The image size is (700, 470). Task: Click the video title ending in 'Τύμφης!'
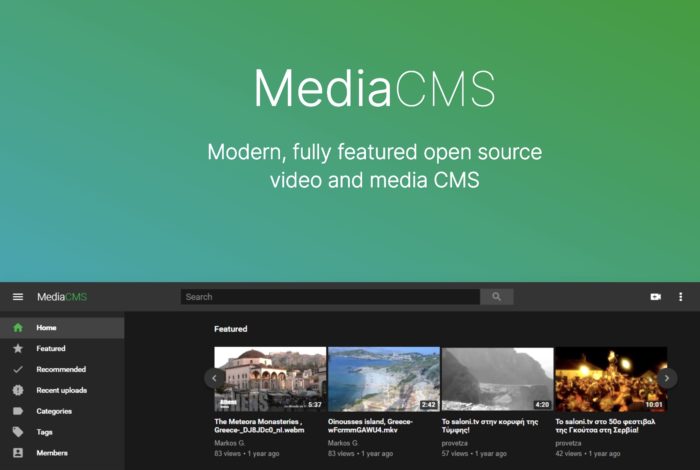click(490, 426)
